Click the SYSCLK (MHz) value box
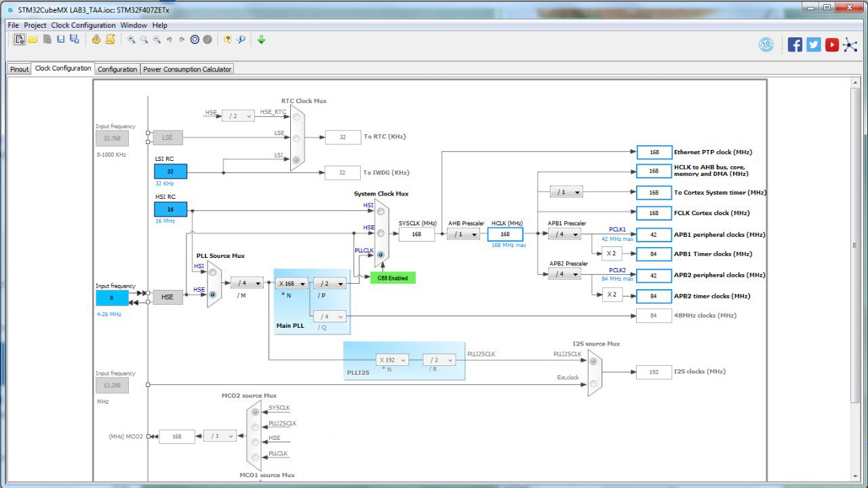The height and width of the screenshot is (488, 868). point(416,234)
